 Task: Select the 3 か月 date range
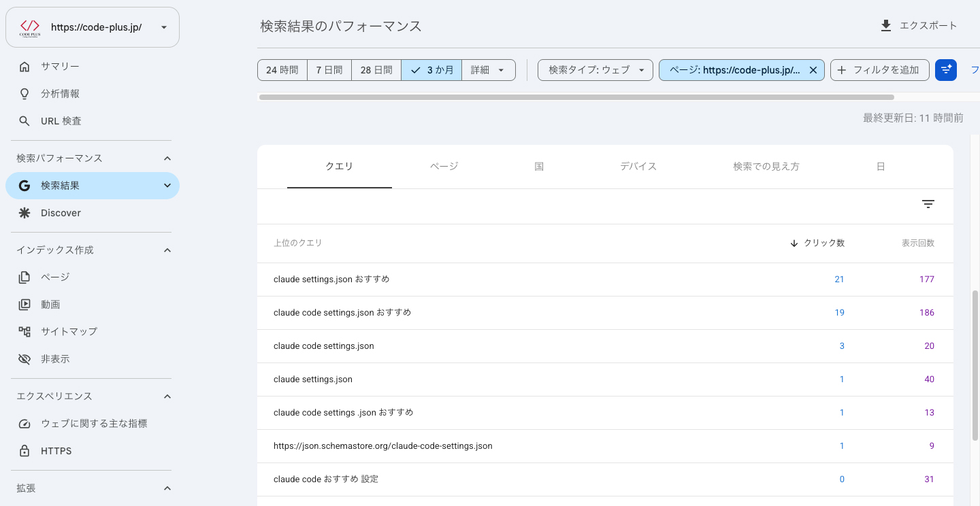(431, 70)
